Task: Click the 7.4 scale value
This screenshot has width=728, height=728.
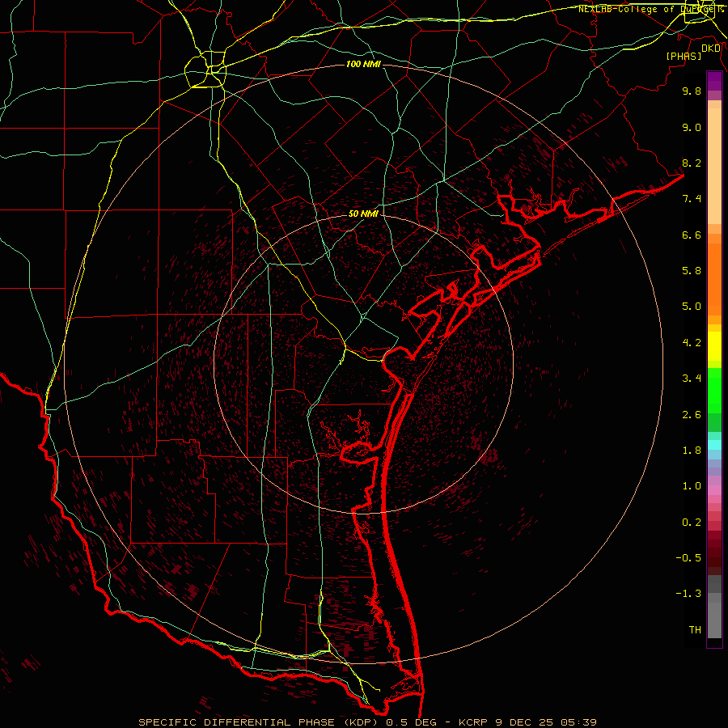Action: (692, 199)
